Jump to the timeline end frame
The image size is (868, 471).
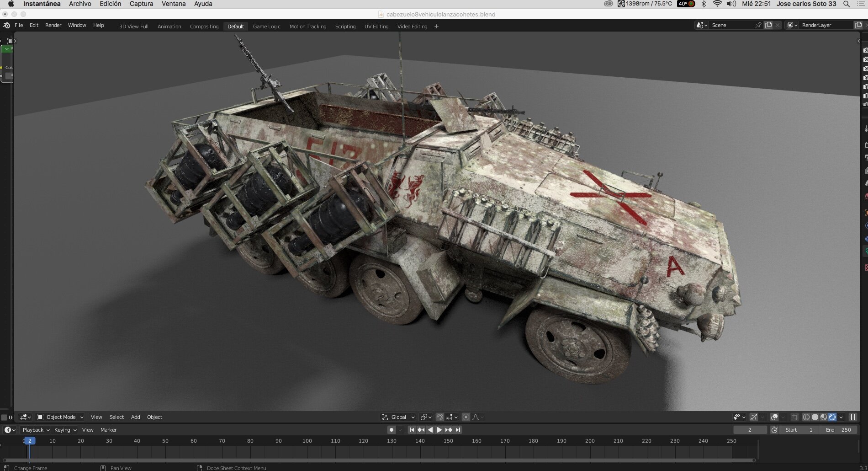click(458, 430)
